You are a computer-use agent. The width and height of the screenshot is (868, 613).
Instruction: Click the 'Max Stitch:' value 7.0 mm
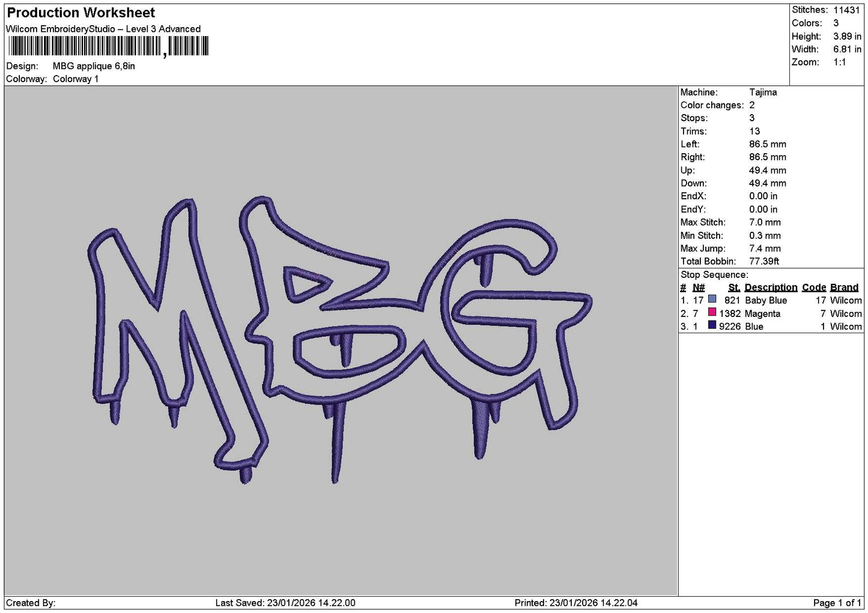point(765,222)
